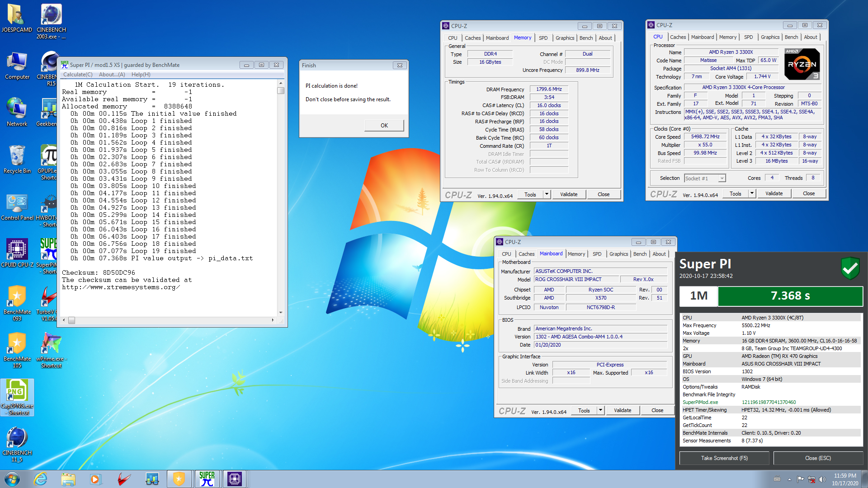Open Windows Explorer folder in taskbar
The height and width of the screenshot is (488, 868).
point(68,479)
